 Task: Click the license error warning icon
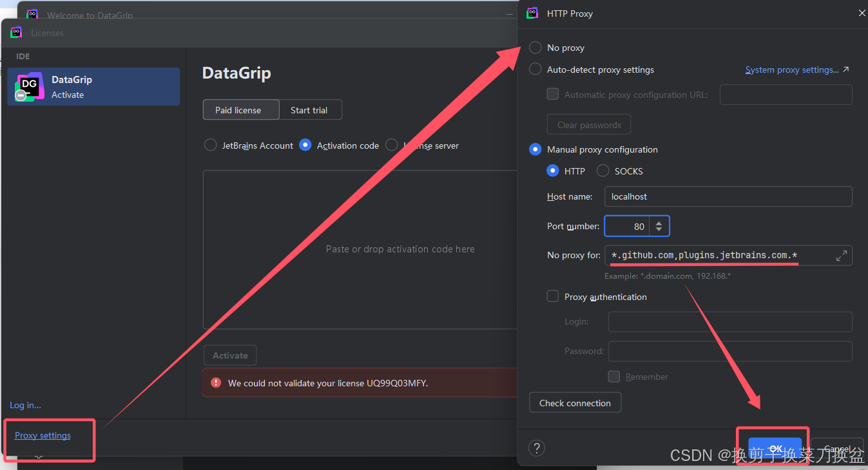[x=216, y=382]
